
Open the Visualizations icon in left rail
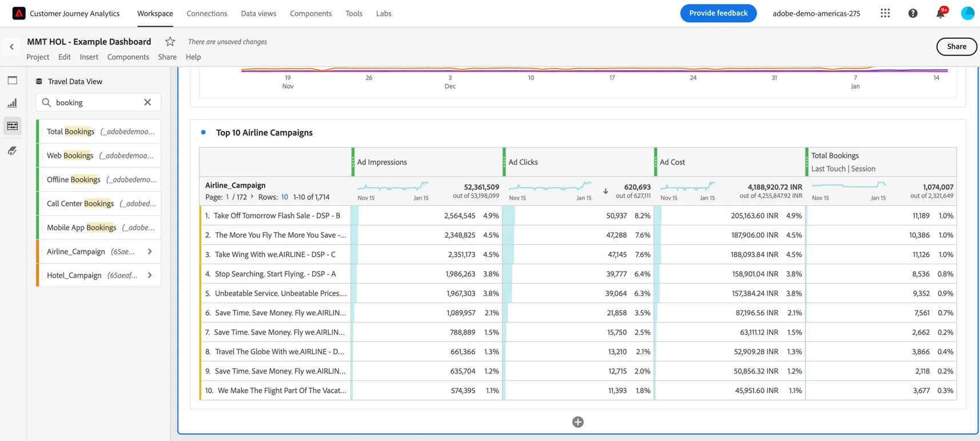click(x=13, y=103)
